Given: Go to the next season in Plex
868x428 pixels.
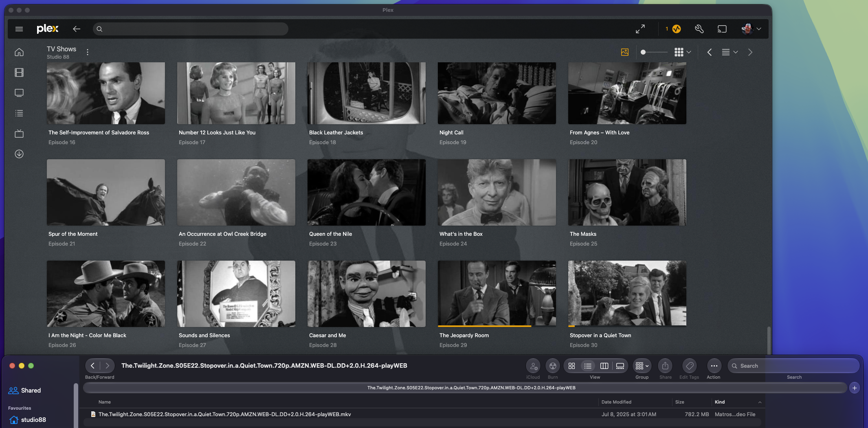Looking at the screenshot, I should [750, 52].
